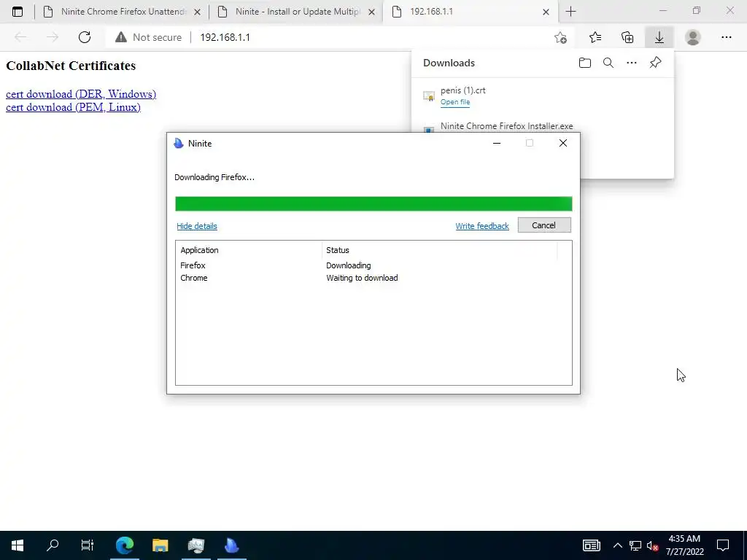The image size is (747, 560).
Task: Open the clock showing 4:35 AM
Action: [x=684, y=545]
